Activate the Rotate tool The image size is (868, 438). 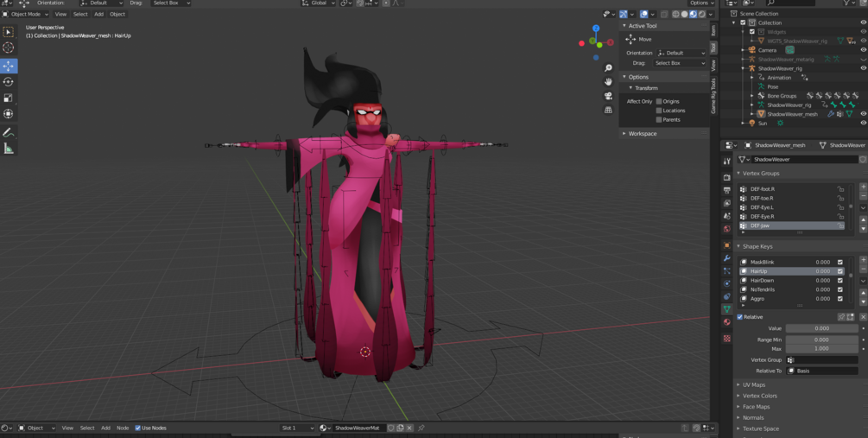point(9,82)
